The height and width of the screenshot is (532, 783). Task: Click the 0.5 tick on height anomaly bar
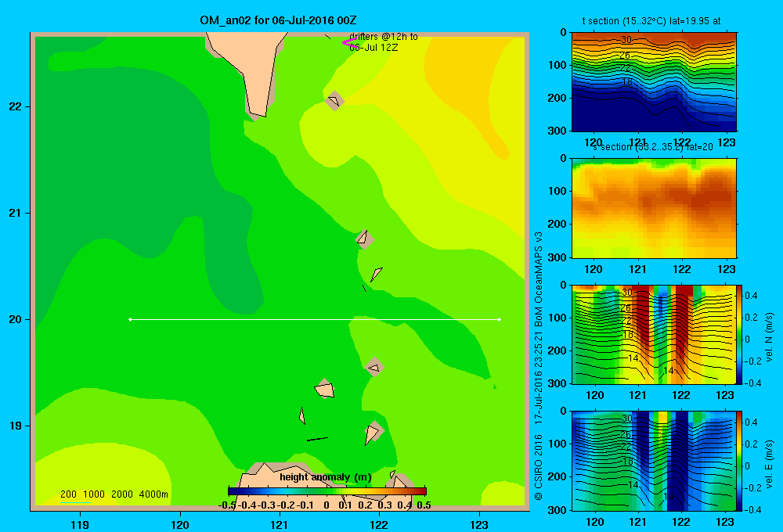point(424,505)
